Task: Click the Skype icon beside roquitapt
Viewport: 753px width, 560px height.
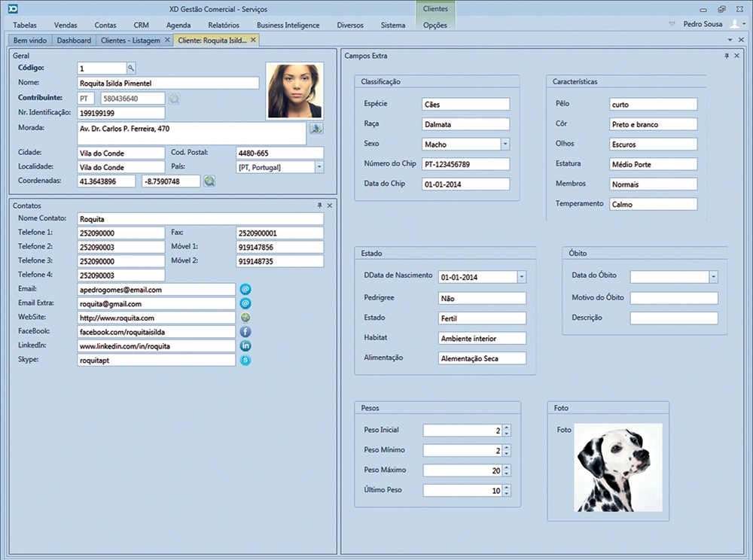Action: (x=245, y=361)
